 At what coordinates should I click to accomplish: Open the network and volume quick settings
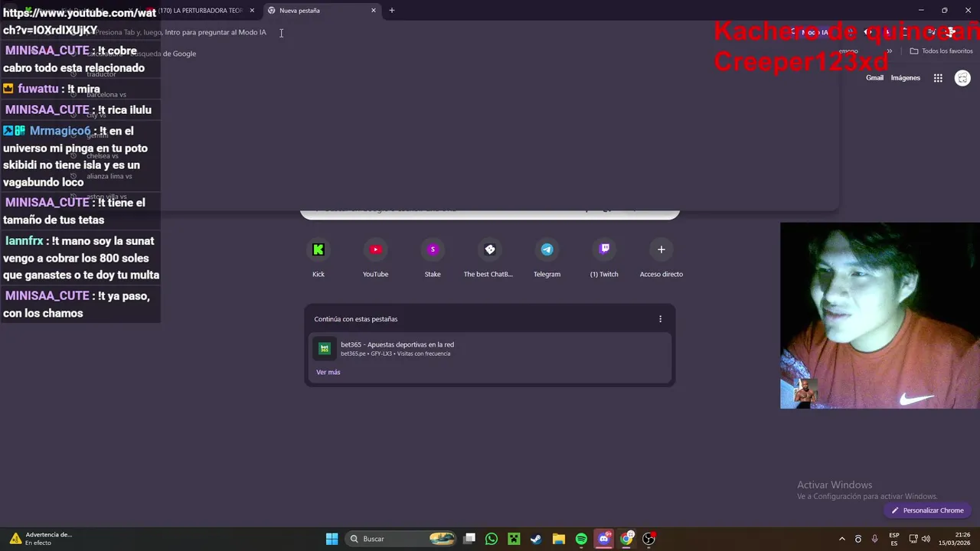pyautogui.click(x=920, y=539)
